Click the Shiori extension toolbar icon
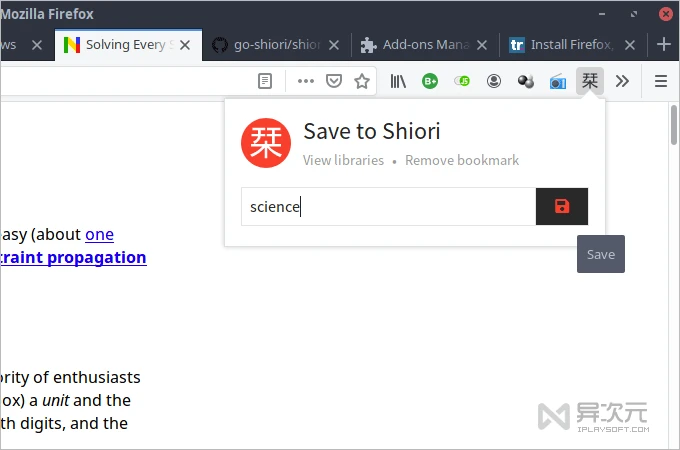680x450 pixels. (590, 81)
